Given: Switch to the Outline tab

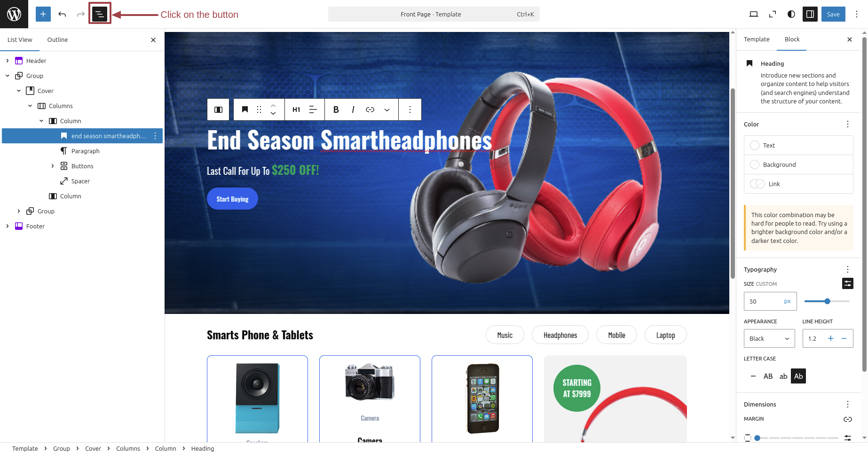Looking at the screenshot, I should tap(57, 40).
